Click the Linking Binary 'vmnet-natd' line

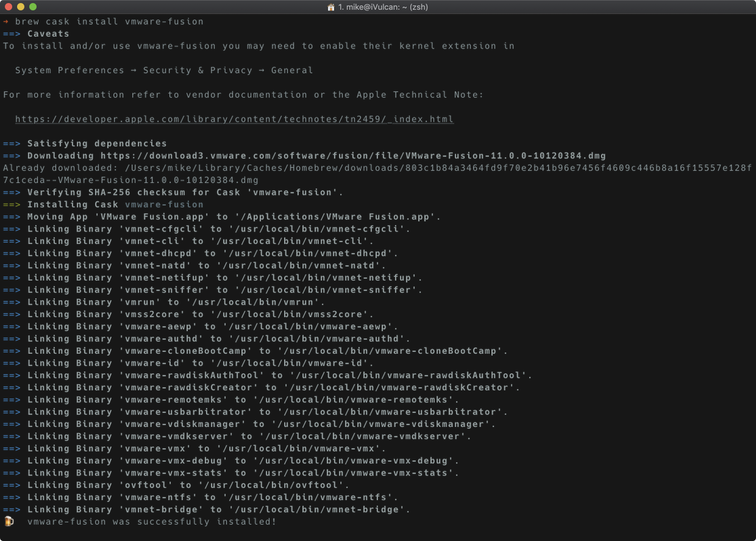click(195, 265)
